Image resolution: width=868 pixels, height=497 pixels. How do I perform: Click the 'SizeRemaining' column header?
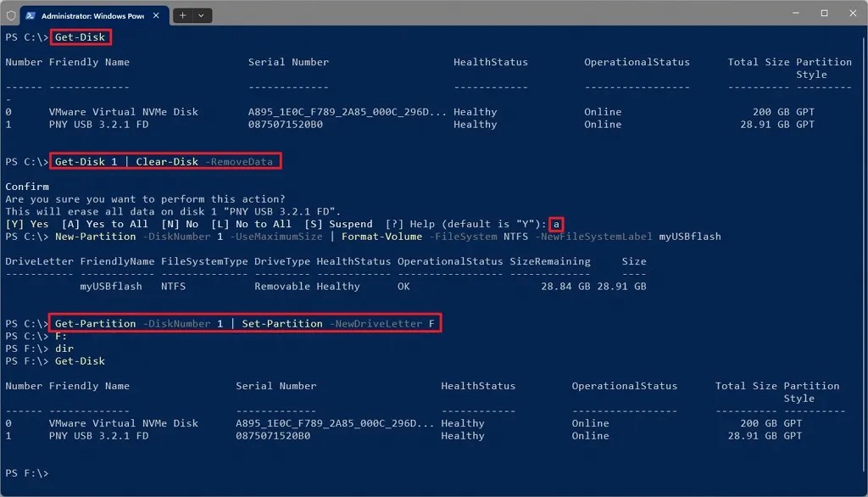pyautogui.click(x=549, y=261)
